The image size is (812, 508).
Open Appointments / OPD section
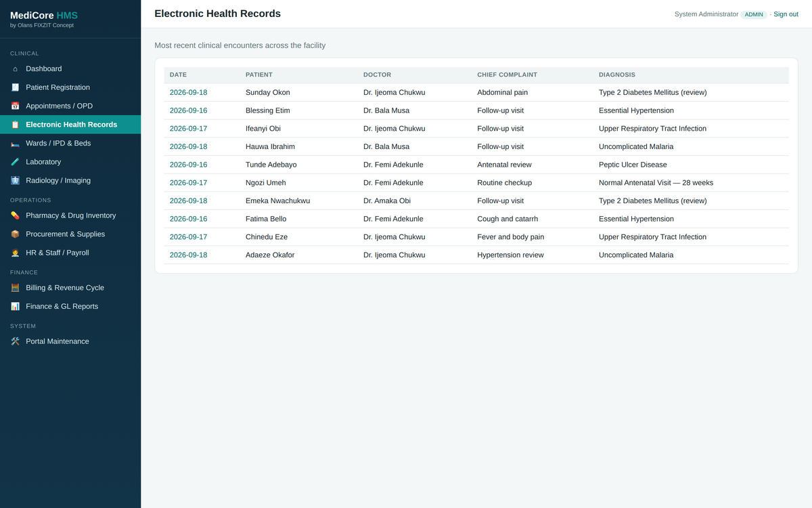click(x=70, y=106)
